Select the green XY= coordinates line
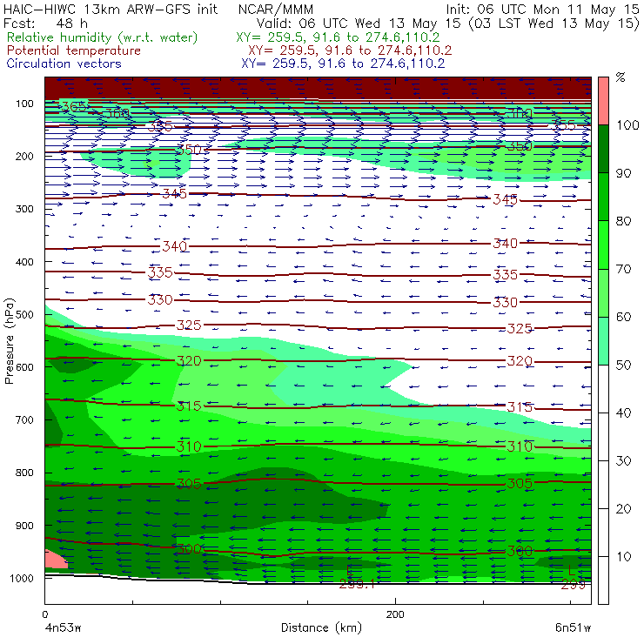The height and width of the screenshot is (644, 644). pyautogui.click(x=338, y=37)
